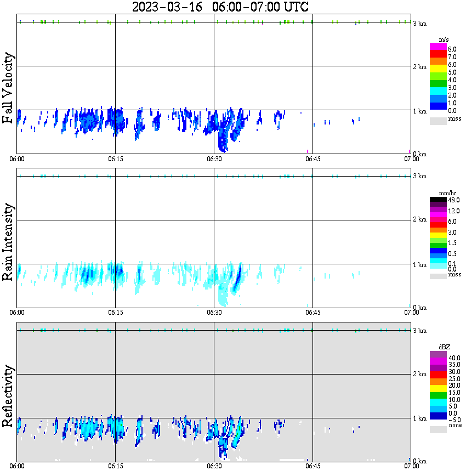Click the none label in reflectivity legend
Screen dimensions: 466x476
click(x=455, y=426)
